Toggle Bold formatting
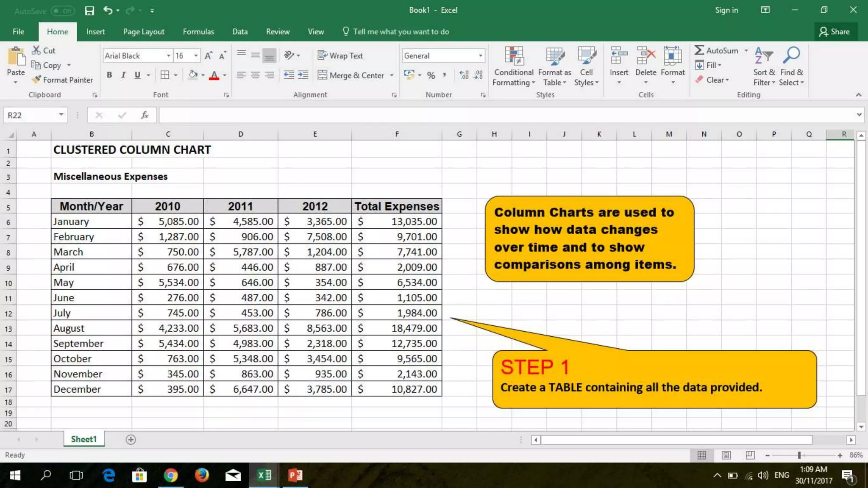The image size is (868, 488). (109, 75)
